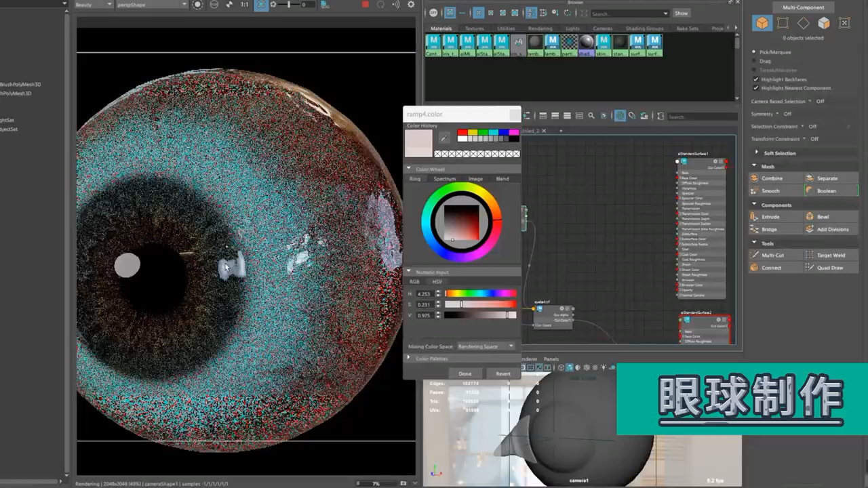Switch to the HSV numeric tab
Viewport: 868px width, 488px height.
437,281
